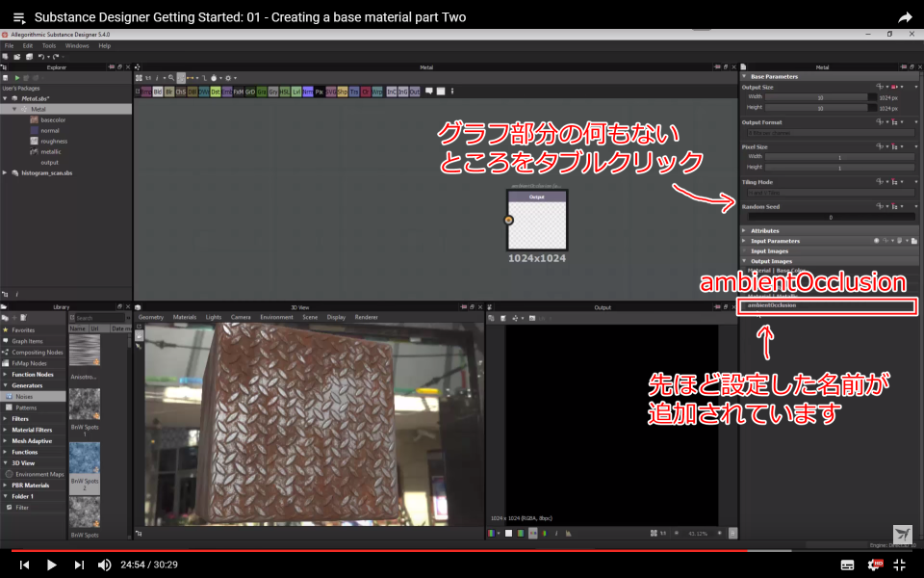The image size is (924, 578).
Task: Select roughness output in Explorer
Action: pos(54,141)
